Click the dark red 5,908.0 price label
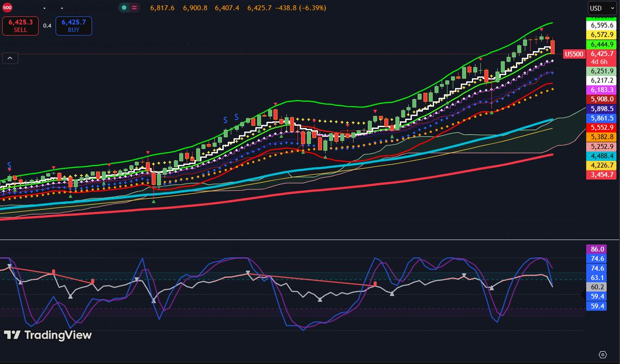This screenshot has width=620, height=364. tap(601, 99)
